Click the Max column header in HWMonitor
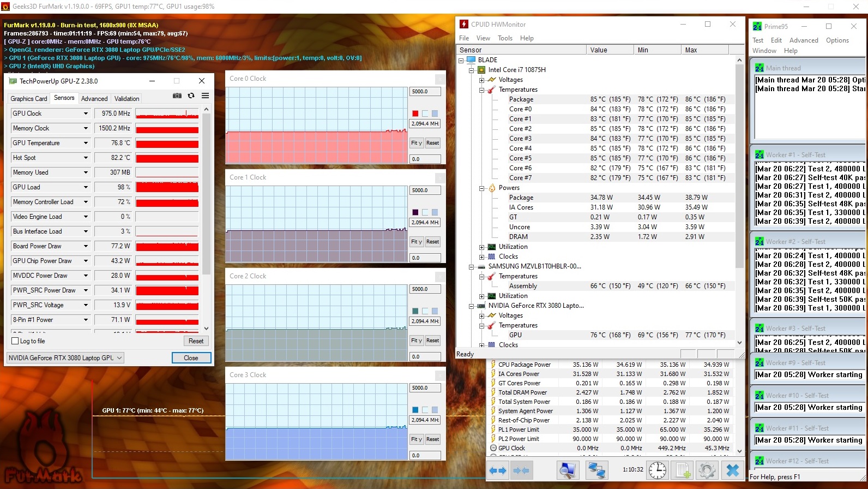868x489 pixels. (705, 50)
